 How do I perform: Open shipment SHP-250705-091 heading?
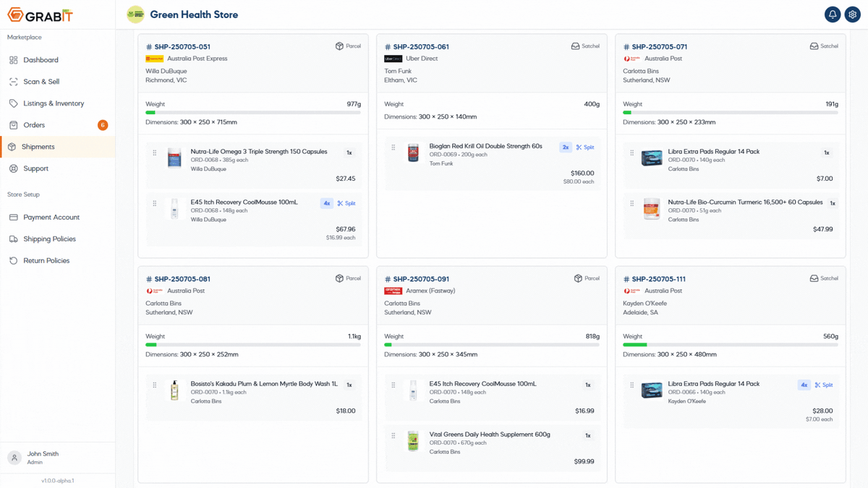click(x=417, y=279)
